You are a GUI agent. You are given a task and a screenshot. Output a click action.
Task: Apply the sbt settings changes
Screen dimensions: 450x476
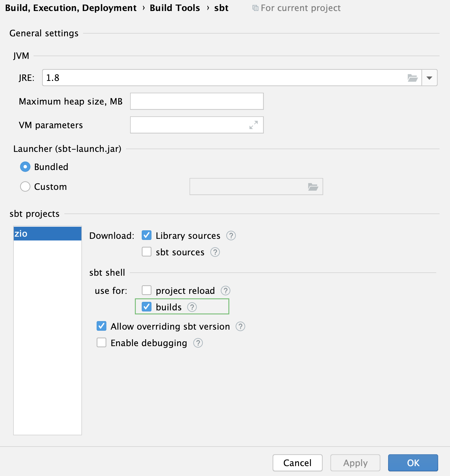[x=355, y=463]
